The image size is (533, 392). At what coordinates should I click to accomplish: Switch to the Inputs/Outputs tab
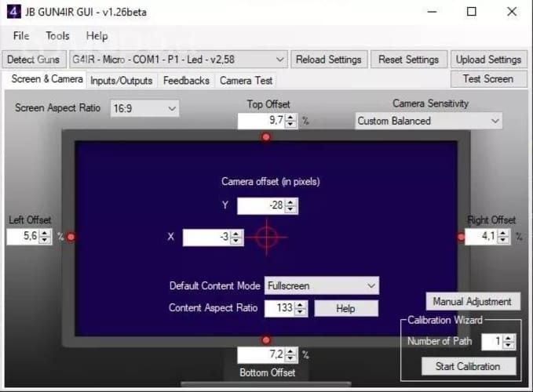click(122, 80)
